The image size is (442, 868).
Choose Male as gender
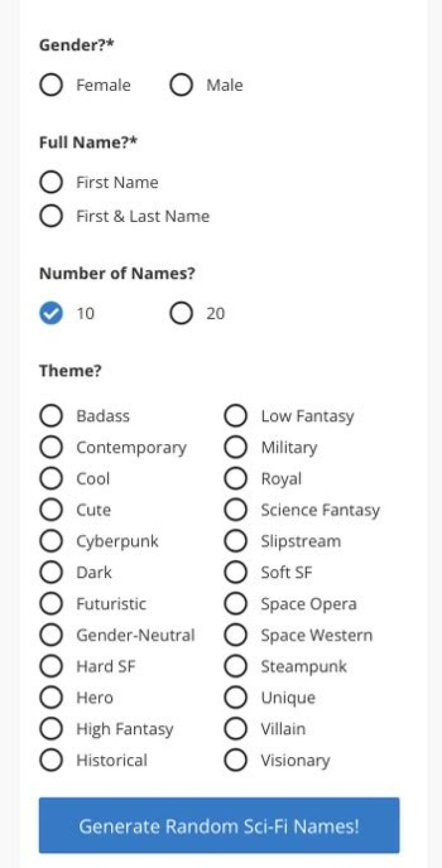click(x=181, y=85)
